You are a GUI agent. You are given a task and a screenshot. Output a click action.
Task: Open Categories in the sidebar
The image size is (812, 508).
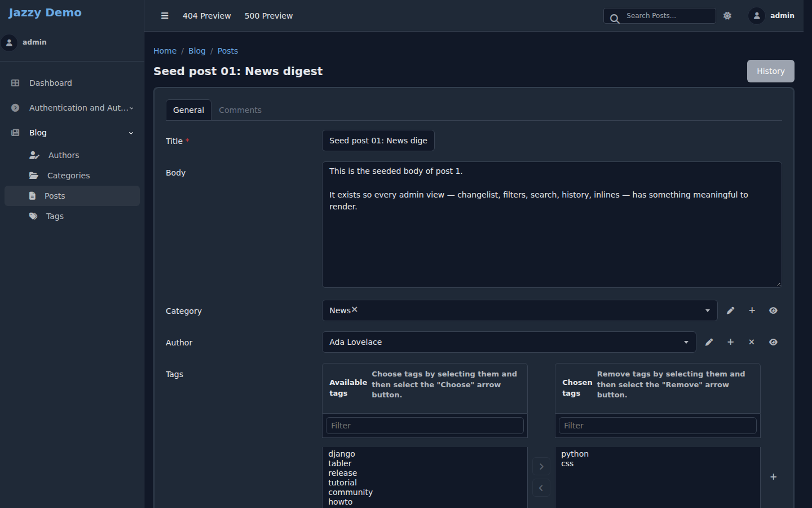[x=72, y=176]
